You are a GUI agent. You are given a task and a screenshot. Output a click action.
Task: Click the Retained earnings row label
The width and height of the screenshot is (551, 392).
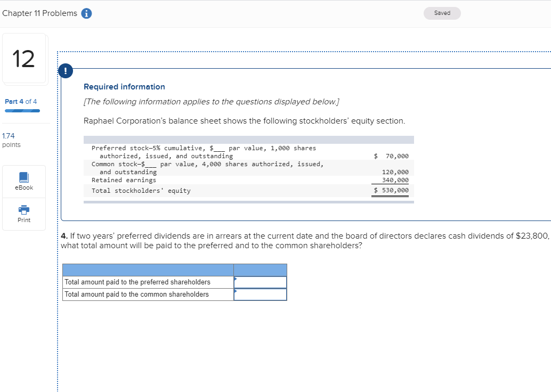124,180
